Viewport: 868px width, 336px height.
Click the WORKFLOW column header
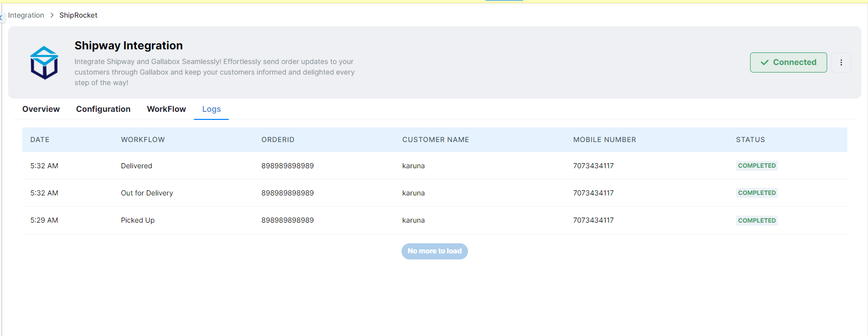coord(143,140)
